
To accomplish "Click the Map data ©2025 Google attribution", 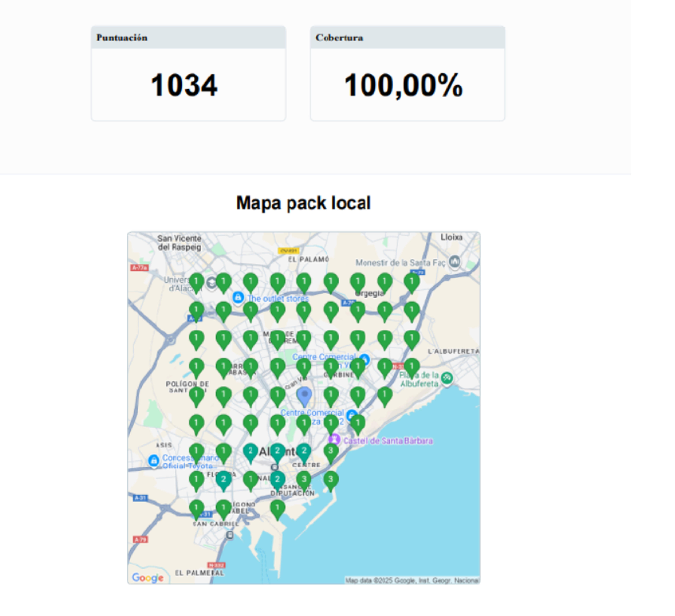I will tap(412, 580).
